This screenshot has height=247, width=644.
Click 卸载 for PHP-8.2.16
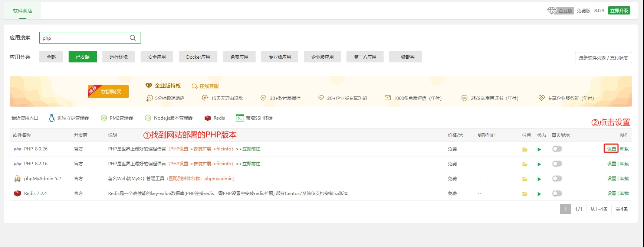(x=624, y=164)
